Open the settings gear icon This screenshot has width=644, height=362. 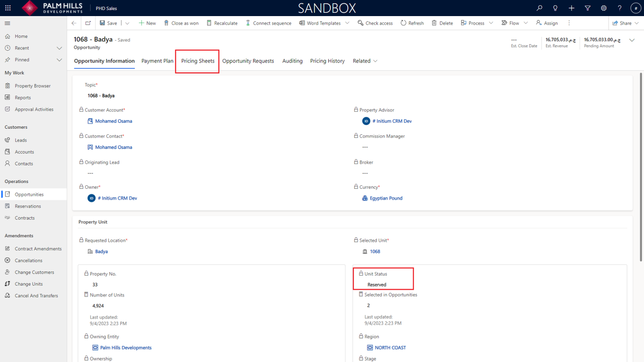click(604, 8)
